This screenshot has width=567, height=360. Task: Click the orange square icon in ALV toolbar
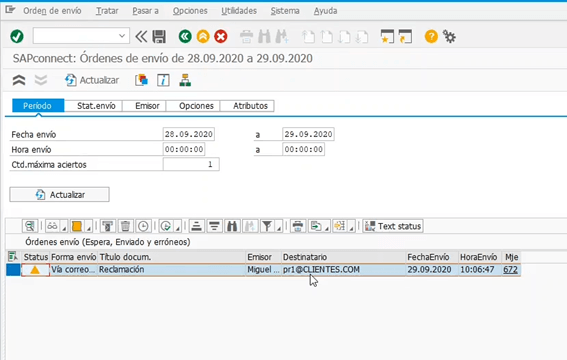77,226
